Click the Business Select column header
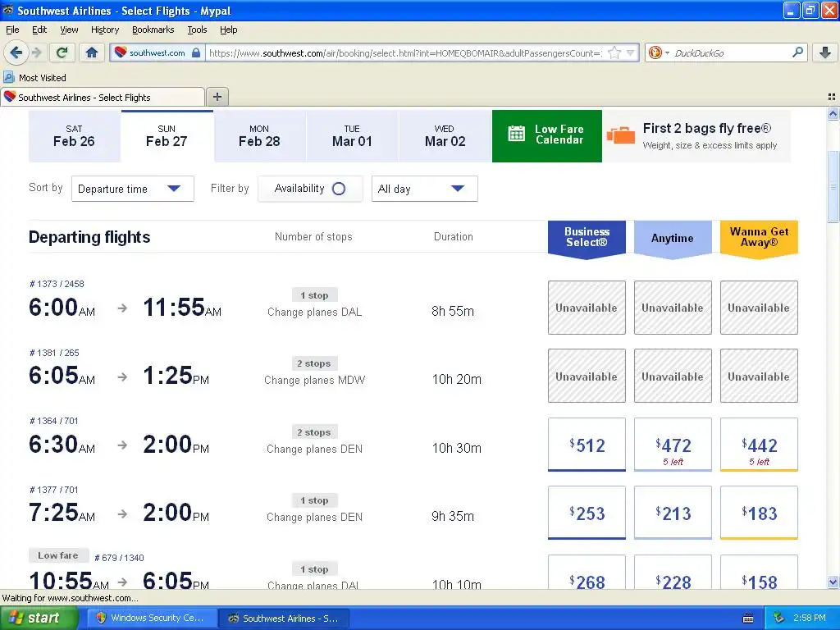The image size is (840, 630). point(587,239)
